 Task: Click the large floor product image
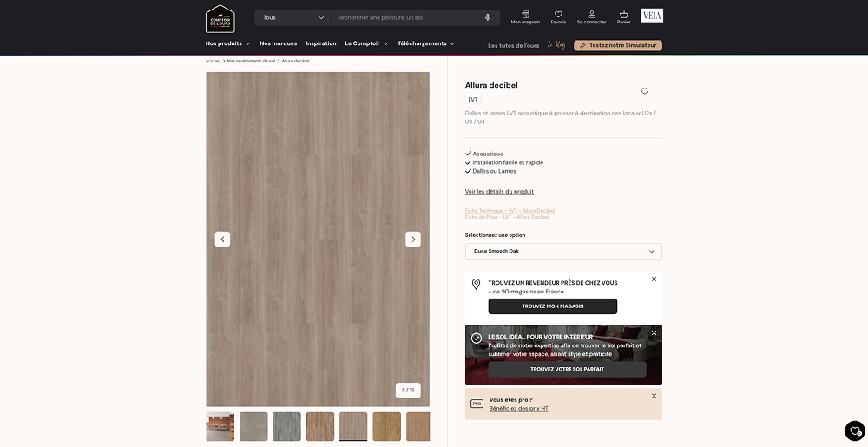point(318,239)
